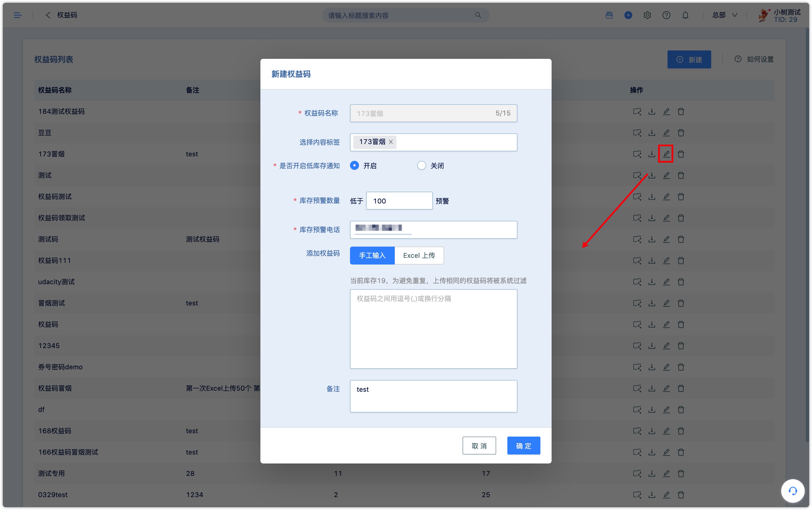
Task: Click the 新建 button in list header
Action: pos(689,59)
